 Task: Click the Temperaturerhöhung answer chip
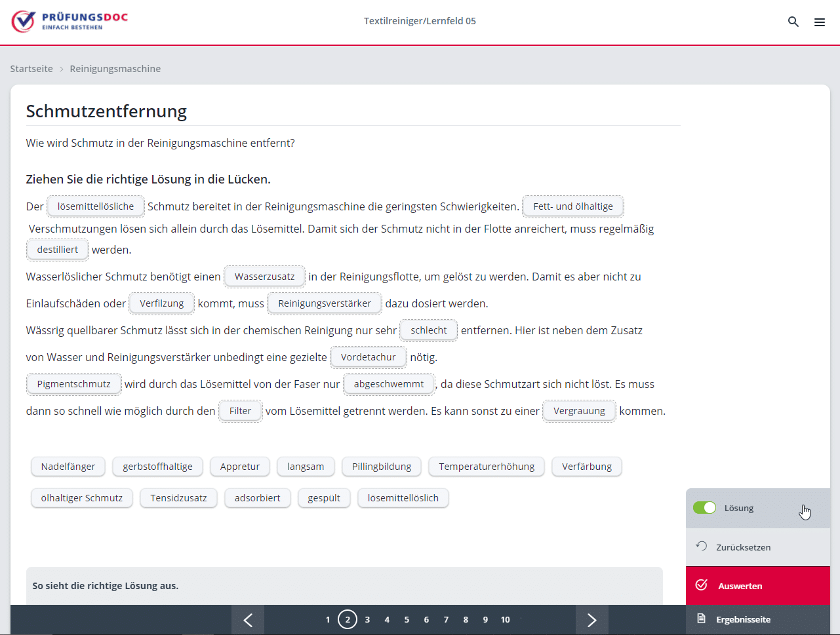[x=487, y=467]
